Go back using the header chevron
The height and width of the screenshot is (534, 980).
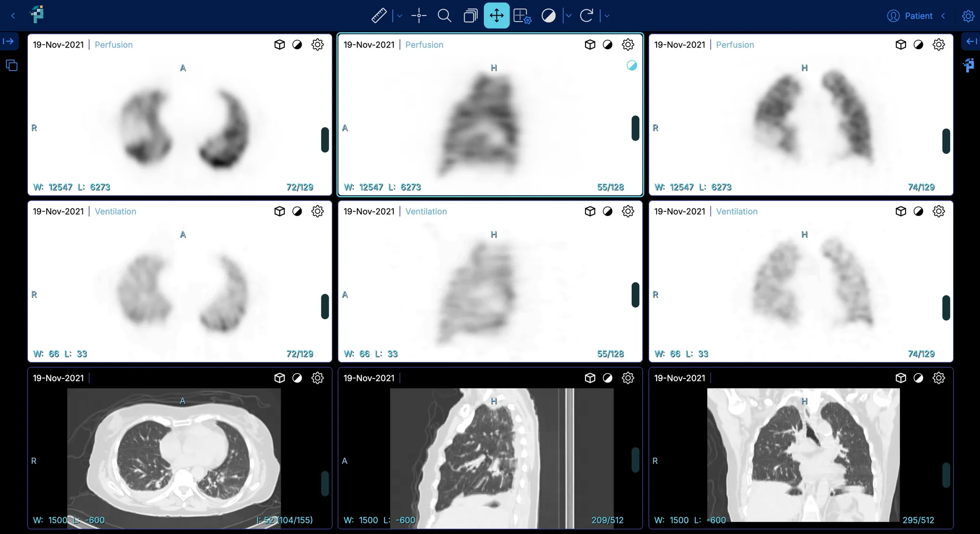13,16
